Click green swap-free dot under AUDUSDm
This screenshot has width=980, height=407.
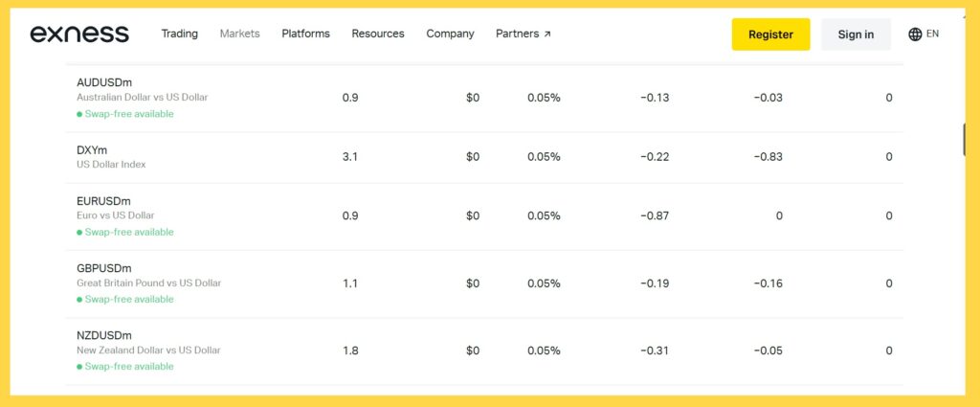79,114
